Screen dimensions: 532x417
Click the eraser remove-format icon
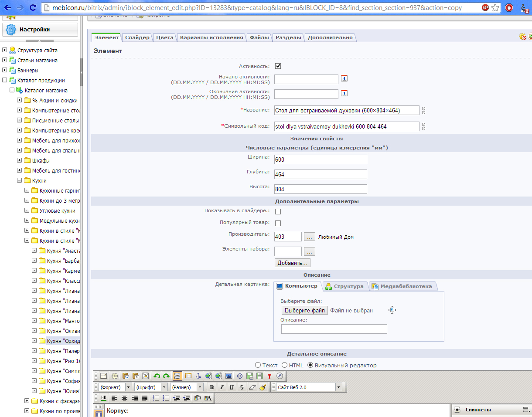252,387
